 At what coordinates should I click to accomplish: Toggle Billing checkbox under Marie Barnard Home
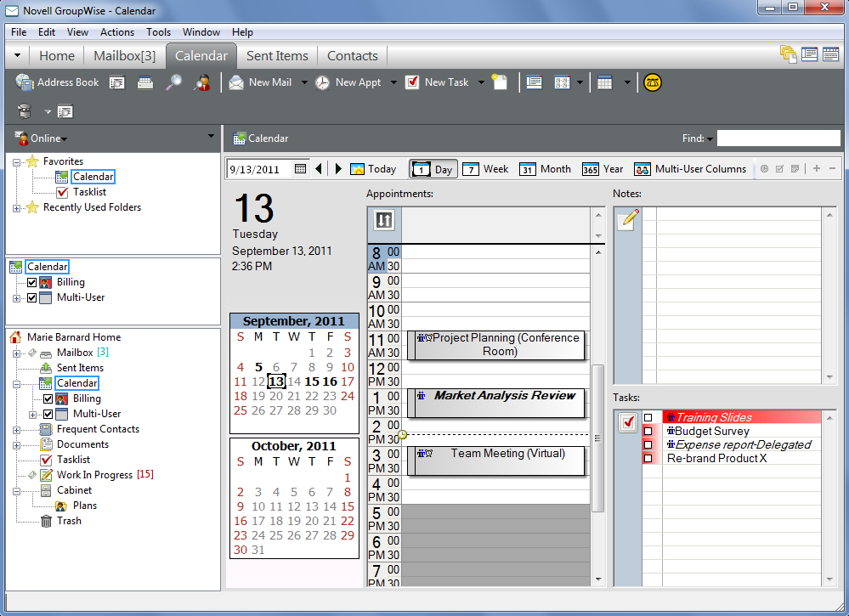pyautogui.click(x=48, y=399)
